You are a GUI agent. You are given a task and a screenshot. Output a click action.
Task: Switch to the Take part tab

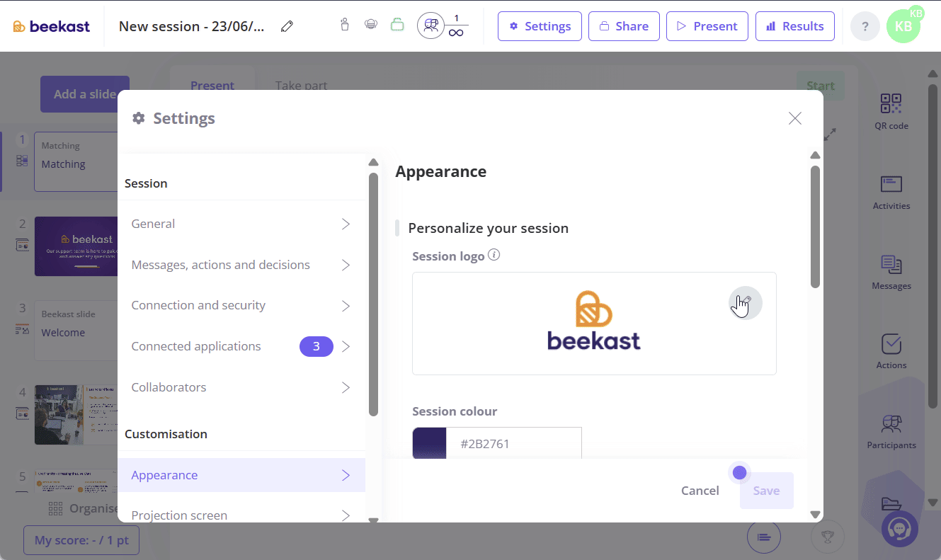302,86
